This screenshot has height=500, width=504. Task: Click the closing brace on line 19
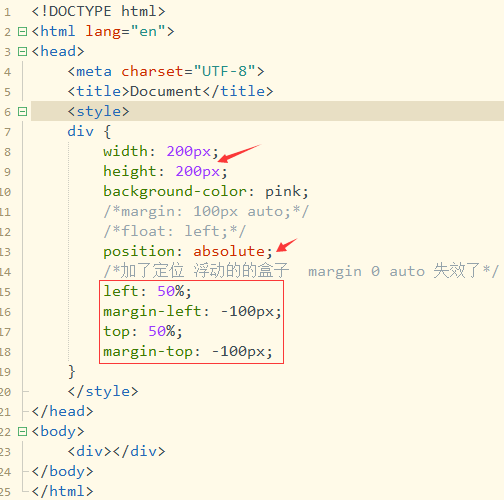[x=72, y=372]
